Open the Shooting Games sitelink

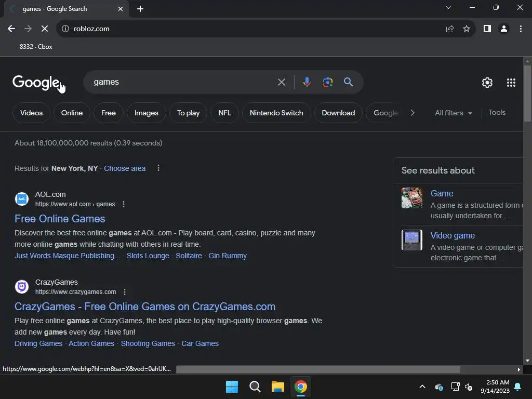148,344
